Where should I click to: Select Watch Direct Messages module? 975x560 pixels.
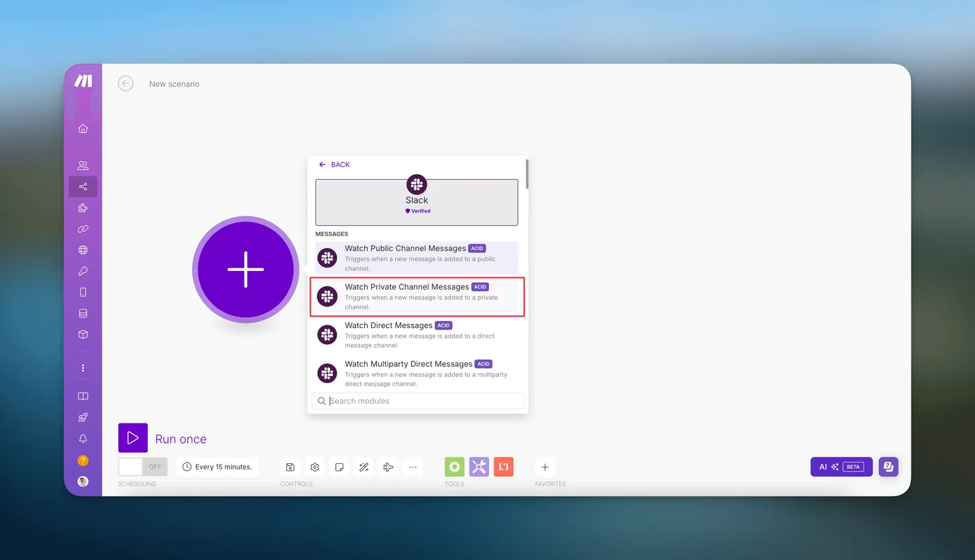coord(416,335)
